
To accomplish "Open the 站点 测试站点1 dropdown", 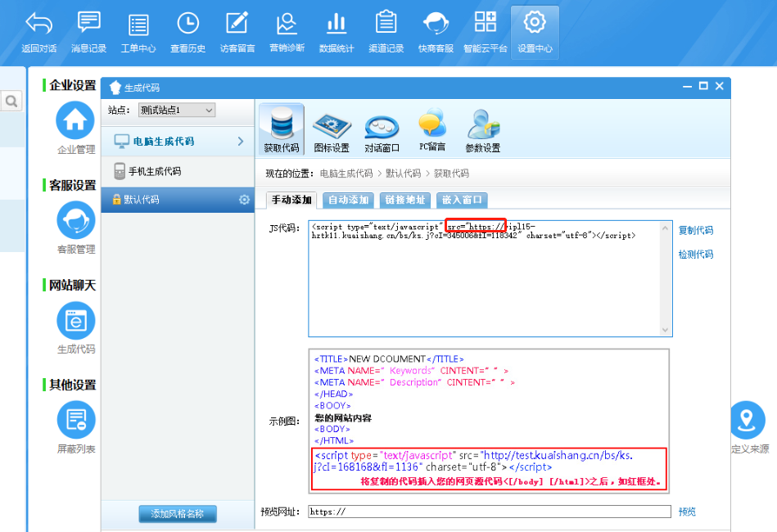I will tap(176, 110).
